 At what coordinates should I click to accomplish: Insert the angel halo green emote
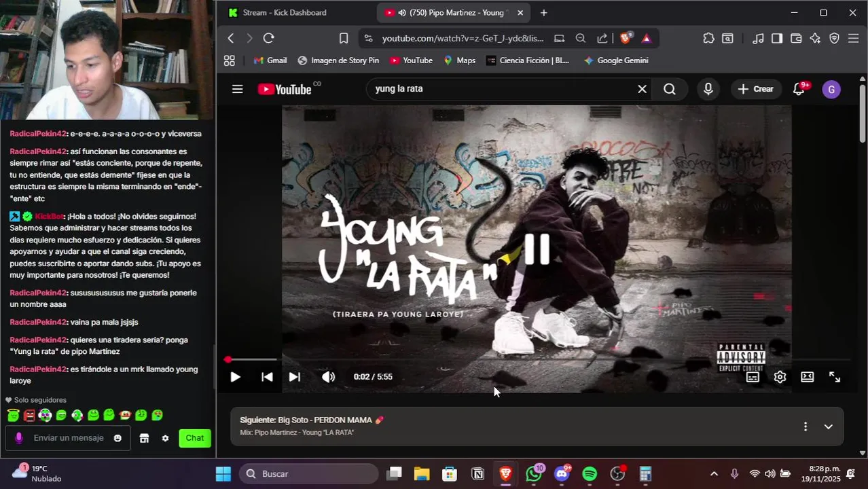coord(13,415)
